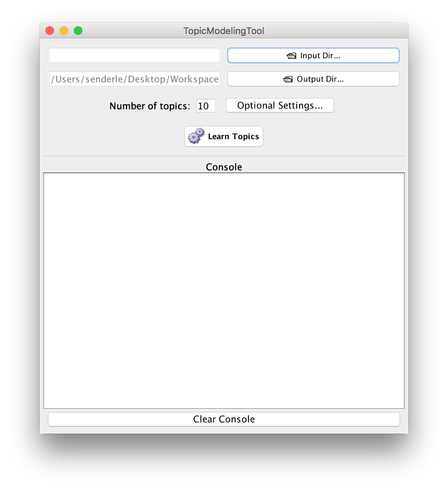The image size is (448, 491).
Task: Click the gears icon on Learn Topics
Action: coord(196,136)
